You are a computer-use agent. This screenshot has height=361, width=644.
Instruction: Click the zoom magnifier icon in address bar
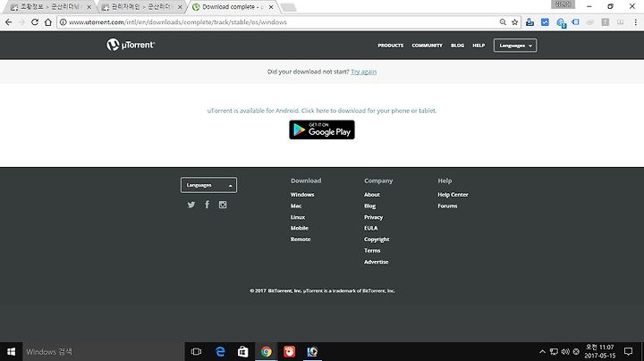[x=503, y=22]
